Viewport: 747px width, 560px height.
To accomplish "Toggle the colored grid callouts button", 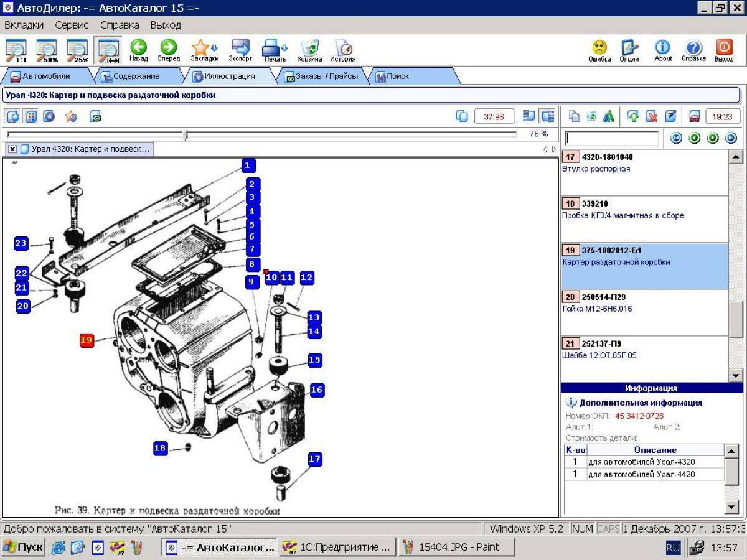I will coord(31,116).
